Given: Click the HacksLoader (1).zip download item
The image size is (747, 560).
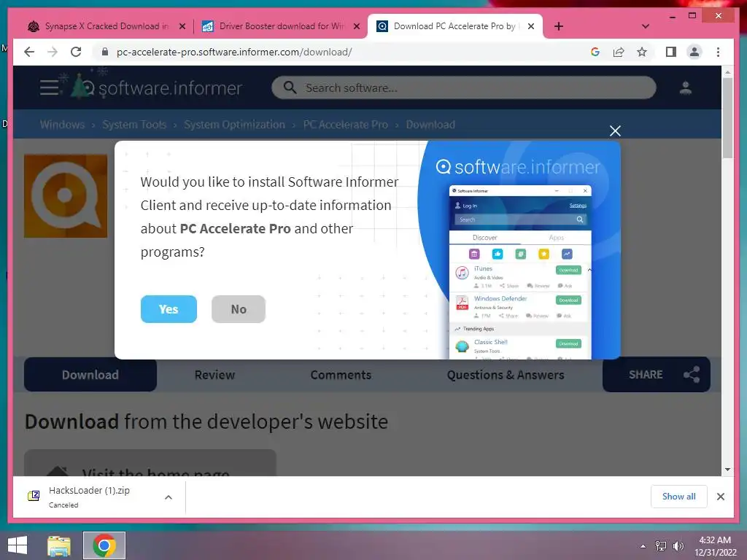Looking at the screenshot, I should 89,497.
